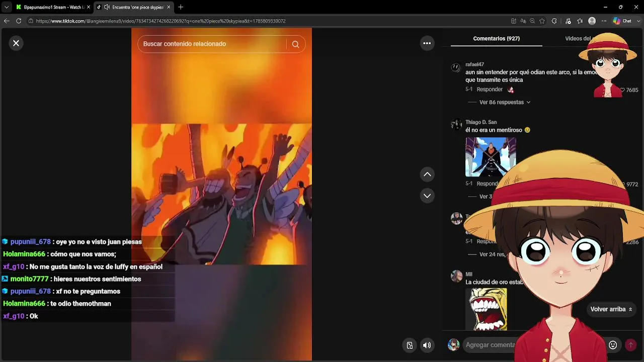The height and width of the screenshot is (362, 644).
Task: Click the media control music icon
Action: coord(568,21)
